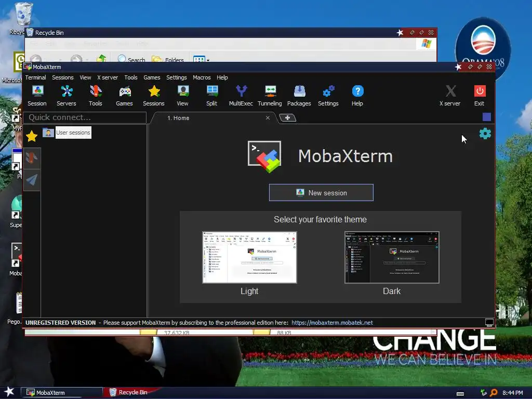Click Folders in Recycle Bin window toolbar
The width and height of the screenshot is (532, 399).
pyautogui.click(x=168, y=59)
